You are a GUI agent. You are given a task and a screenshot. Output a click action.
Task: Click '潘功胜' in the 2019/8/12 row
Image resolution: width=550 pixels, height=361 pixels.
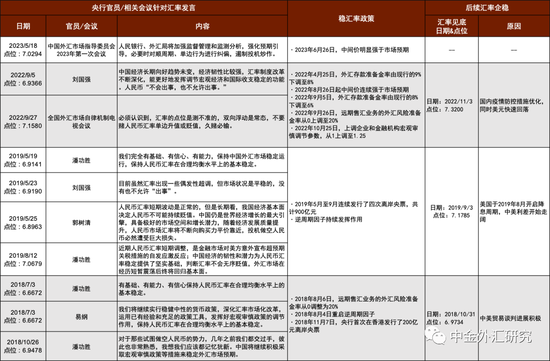[x=81, y=260]
